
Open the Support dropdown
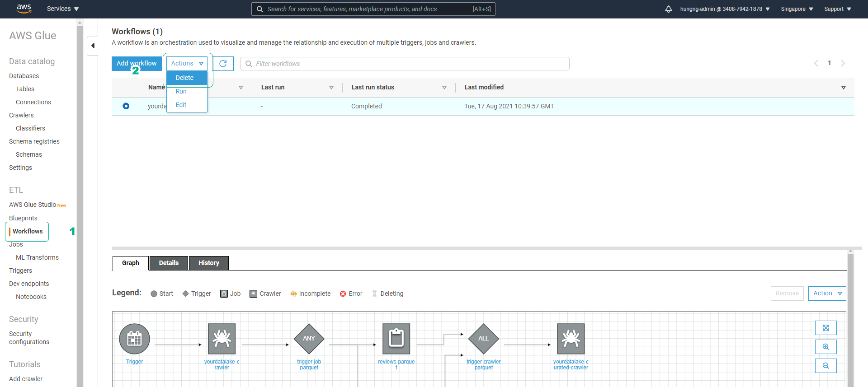[x=838, y=9]
